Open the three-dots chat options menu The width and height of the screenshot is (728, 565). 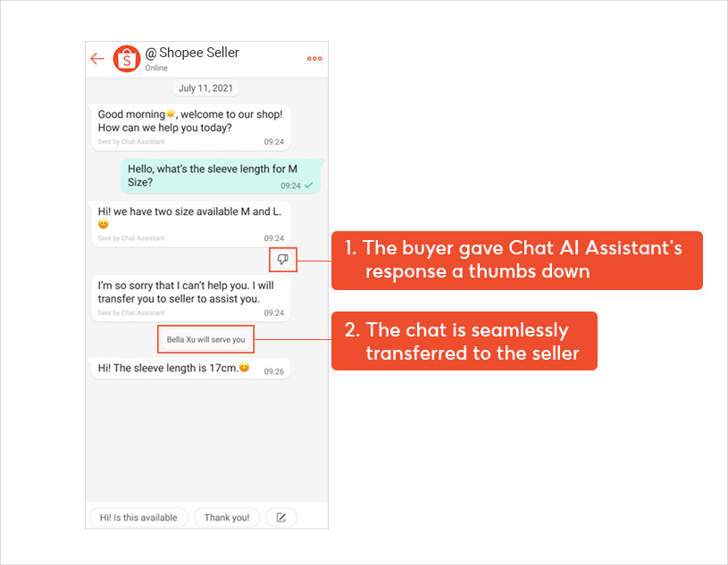click(314, 58)
